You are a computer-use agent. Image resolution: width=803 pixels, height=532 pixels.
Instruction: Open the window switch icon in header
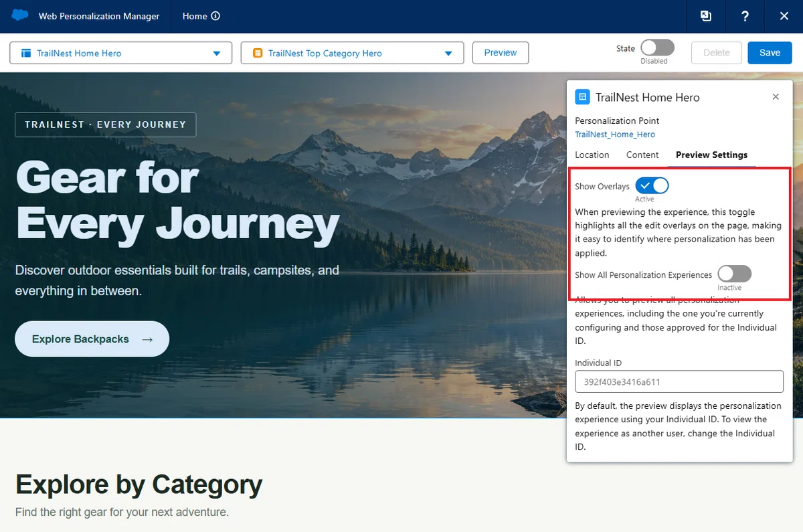[706, 16]
